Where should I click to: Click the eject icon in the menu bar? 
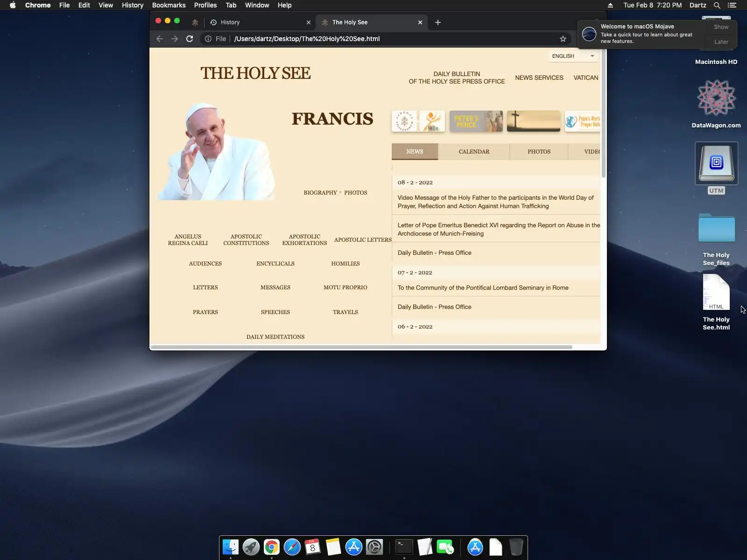[x=610, y=5]
